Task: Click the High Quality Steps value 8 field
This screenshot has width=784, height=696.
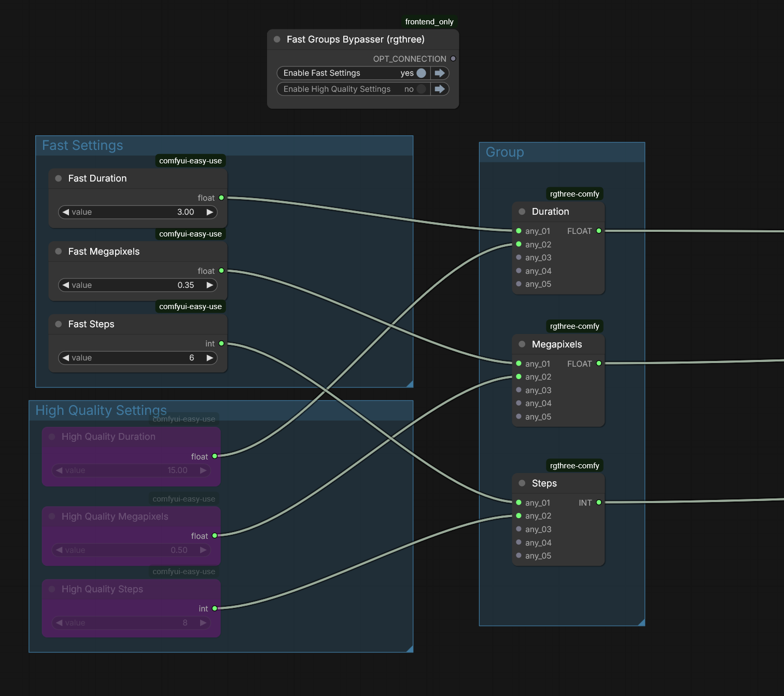Action: pyautogui.click(x=131, y=623)
